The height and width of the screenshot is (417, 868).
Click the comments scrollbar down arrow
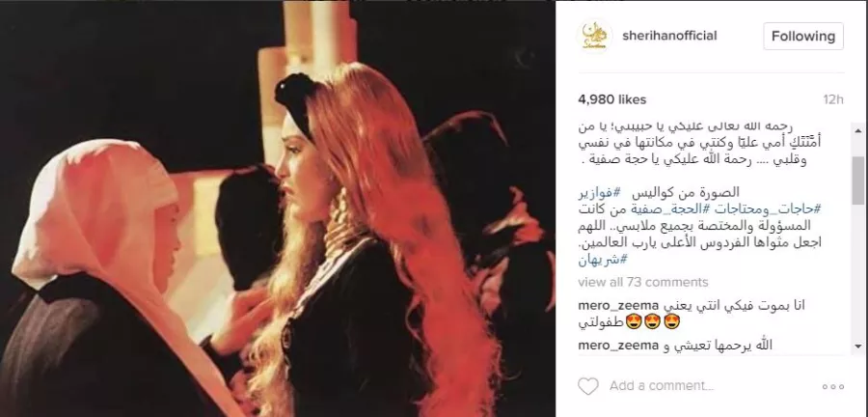point(858,347)
